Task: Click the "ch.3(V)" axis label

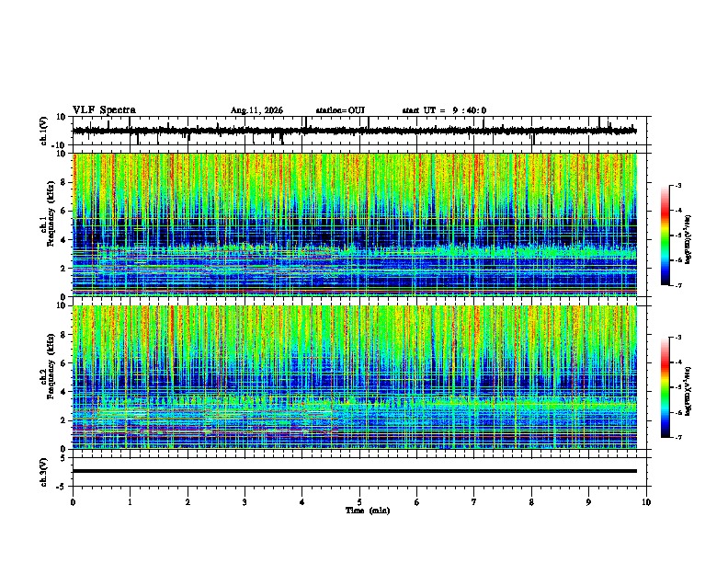Action: (x=44, y=472)
